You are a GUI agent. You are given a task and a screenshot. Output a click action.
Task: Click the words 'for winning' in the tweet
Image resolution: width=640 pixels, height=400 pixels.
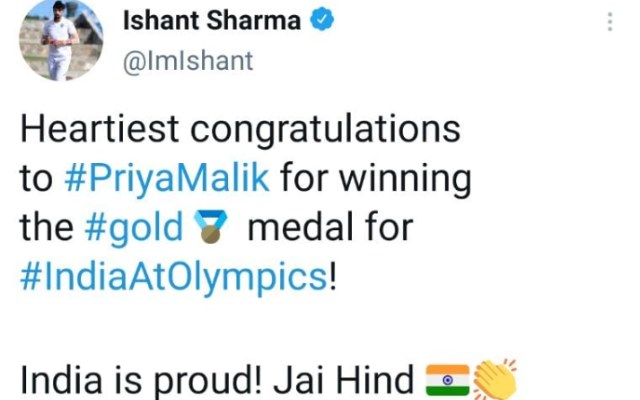[376, 178]
